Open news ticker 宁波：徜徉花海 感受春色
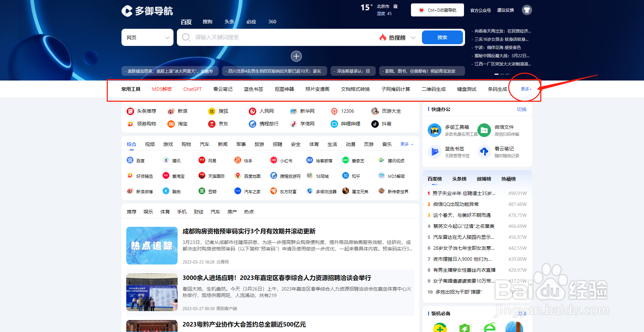Image resolution: width=644 pixels, height=332 pixels. click(498, 48)
